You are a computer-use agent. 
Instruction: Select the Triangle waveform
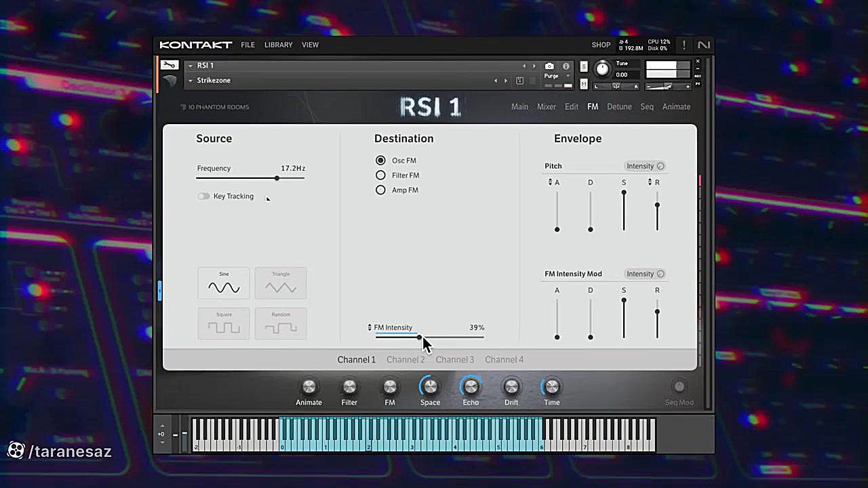tap(281, 283)
